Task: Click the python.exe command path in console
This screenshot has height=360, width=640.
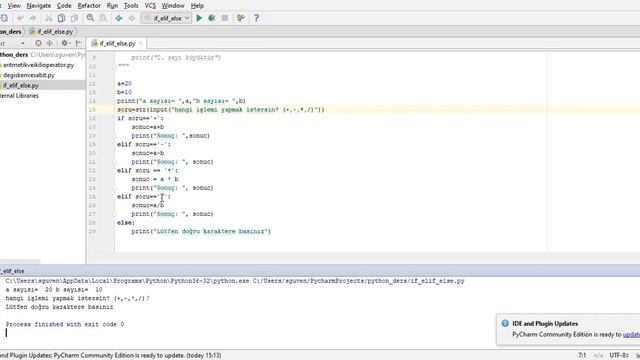Action: 127,281
